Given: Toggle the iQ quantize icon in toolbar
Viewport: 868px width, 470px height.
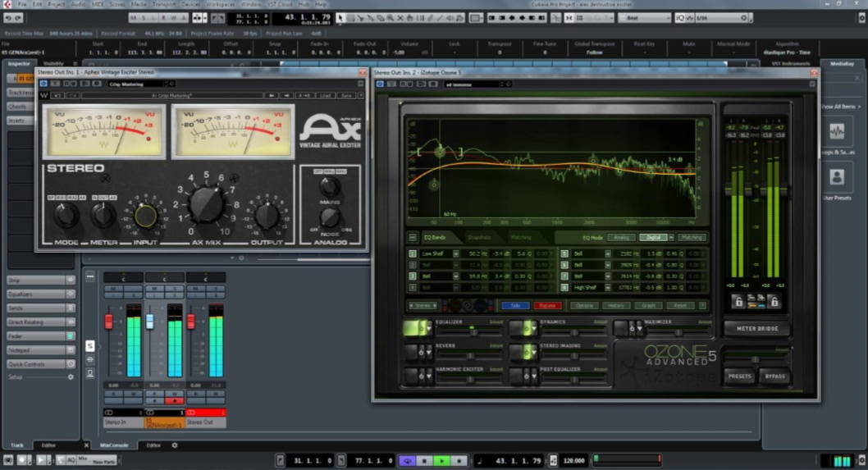Looking at the screenshot, I should [x=680, y=18].
